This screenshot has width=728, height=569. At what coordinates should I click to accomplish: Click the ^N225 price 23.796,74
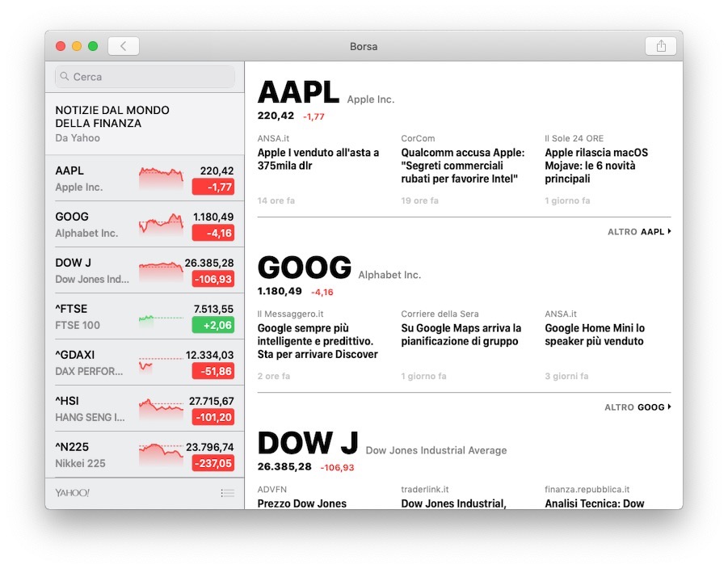[210, 447]
